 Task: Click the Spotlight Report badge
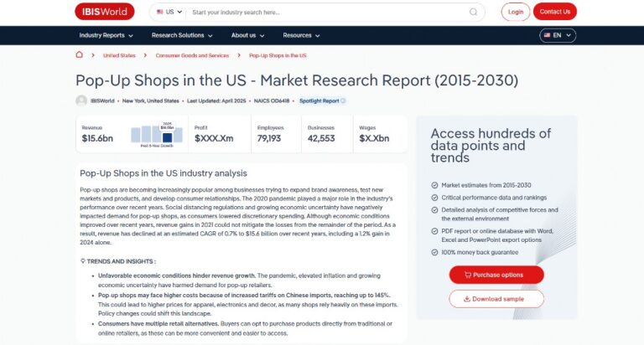click(x=322, y=101)
